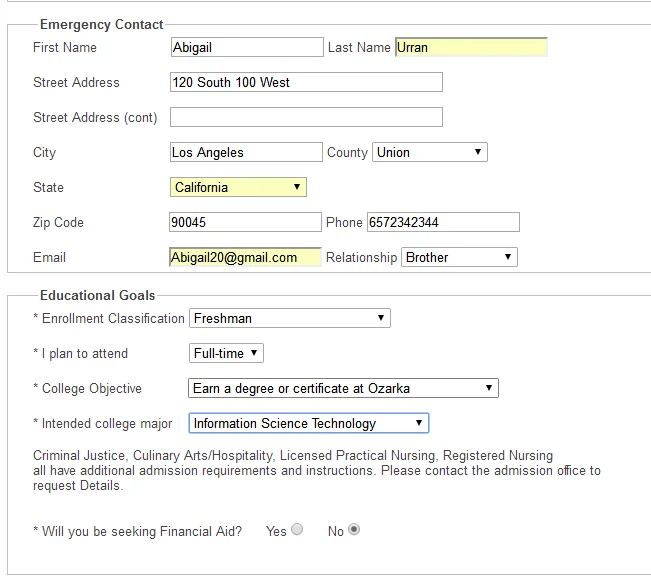The height and width of the screenshot is (576, 651).
Task: Open the College Objective dropdown
Action: click(x=343, y=388)
